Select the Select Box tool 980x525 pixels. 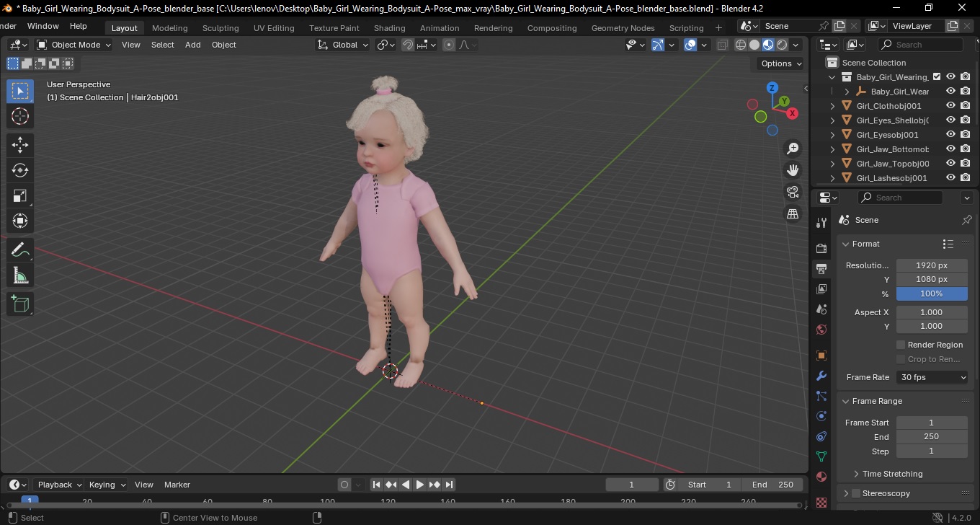20,91
